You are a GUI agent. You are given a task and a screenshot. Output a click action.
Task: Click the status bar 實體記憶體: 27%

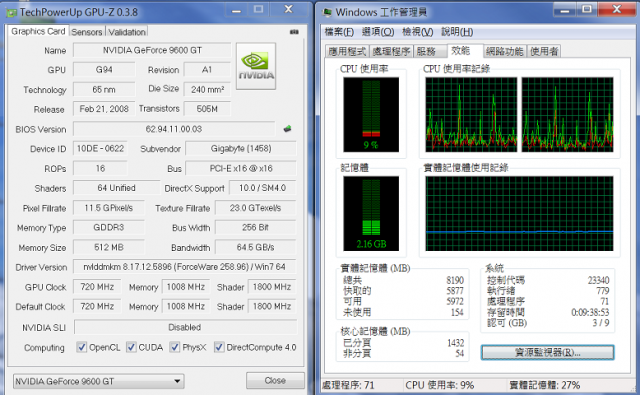[545, 385]
